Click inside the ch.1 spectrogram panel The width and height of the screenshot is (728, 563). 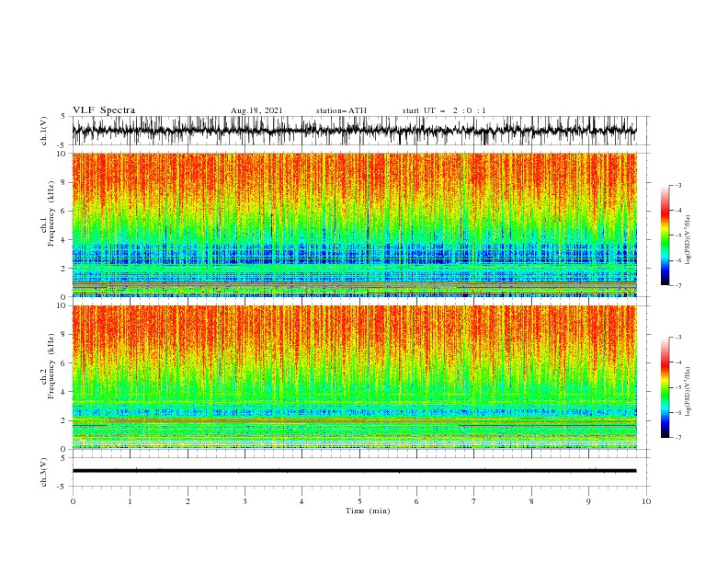coord(354,224)
